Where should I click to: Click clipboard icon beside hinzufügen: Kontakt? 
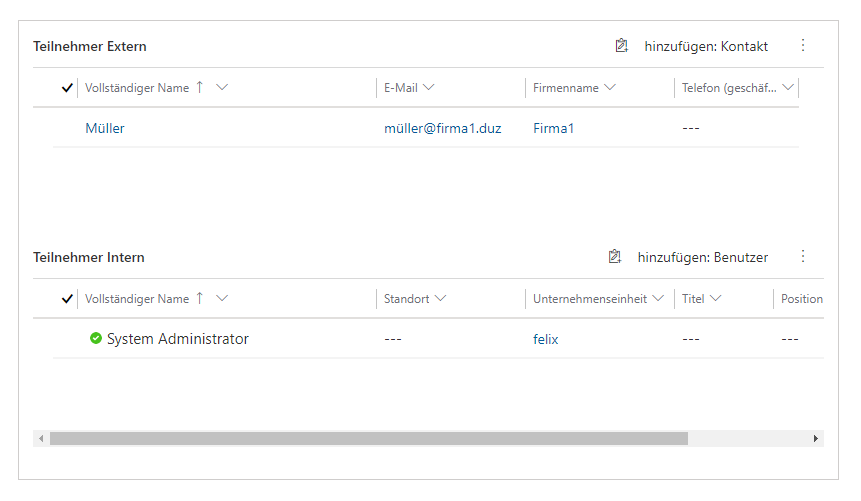[x=622, y=46]
